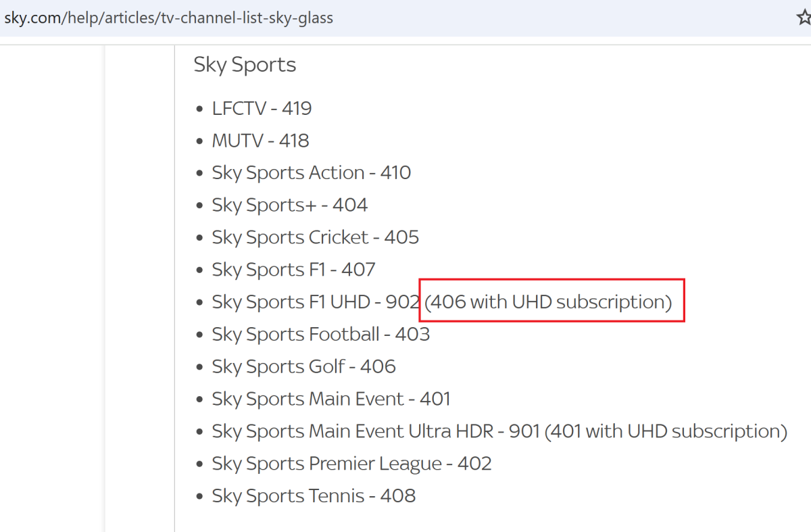Select the Sky Sports Football - 403 entry

pyautogui.click(x=320, y=334)
